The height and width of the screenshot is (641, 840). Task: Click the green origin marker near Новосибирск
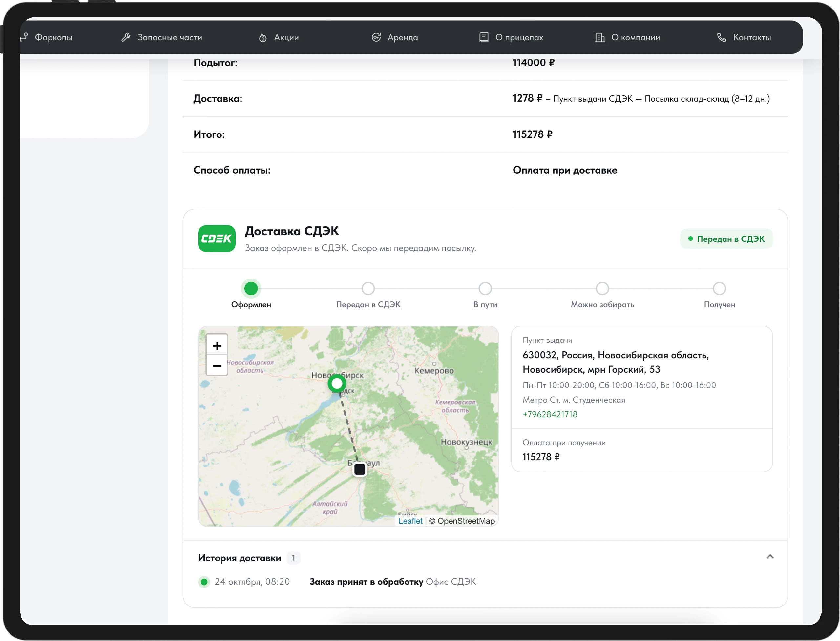[337, 383]
